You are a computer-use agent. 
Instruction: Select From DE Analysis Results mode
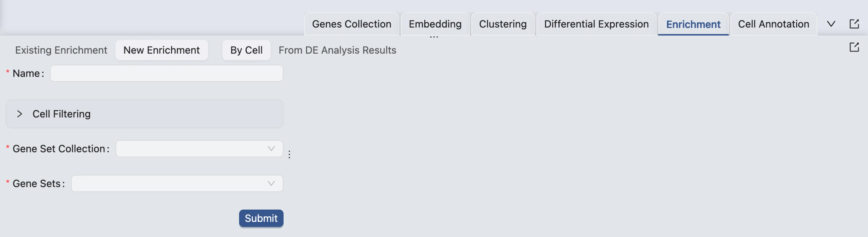pos(337,50)
